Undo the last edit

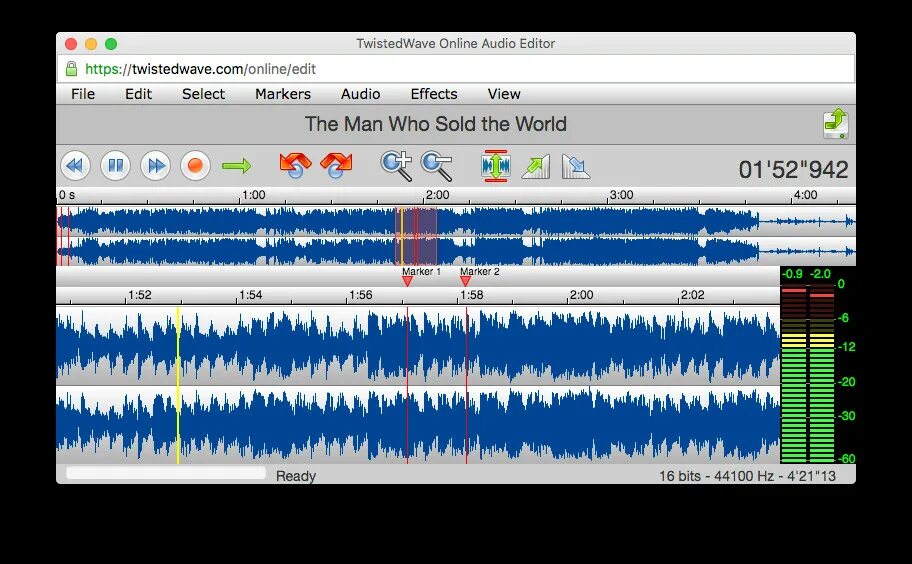click(295, 166)
